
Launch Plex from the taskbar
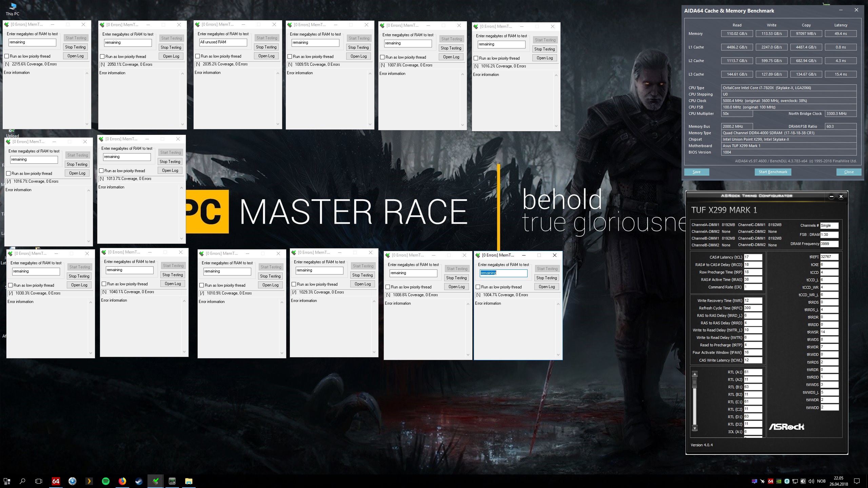click(89, 481)
